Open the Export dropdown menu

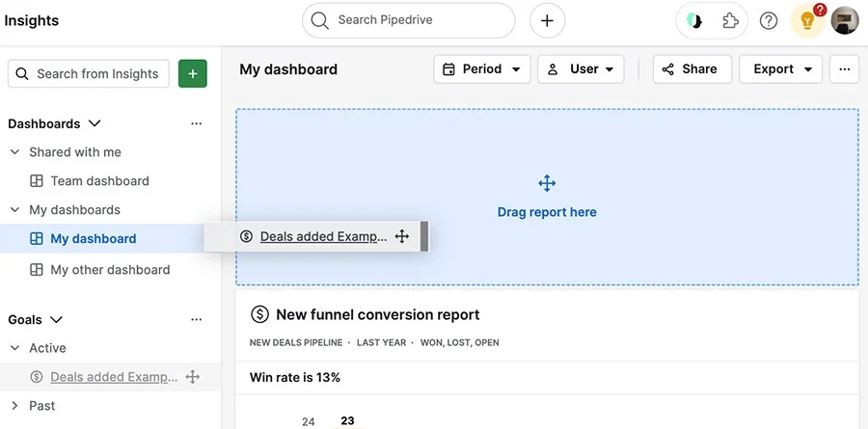[780, 69]
